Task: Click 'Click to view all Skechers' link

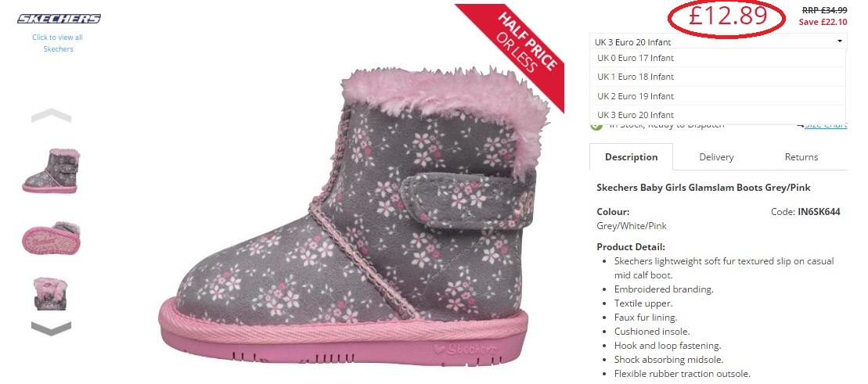Action: click(58, 43)
